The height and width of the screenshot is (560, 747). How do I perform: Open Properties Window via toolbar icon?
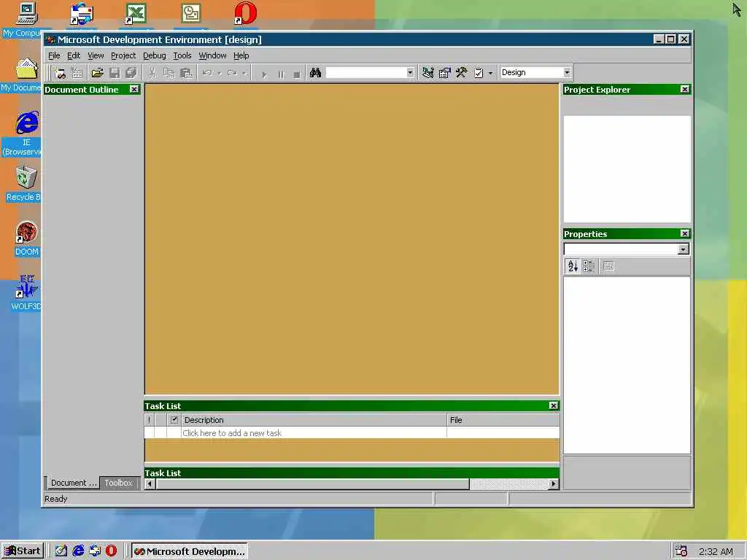(x=444, y=73)
